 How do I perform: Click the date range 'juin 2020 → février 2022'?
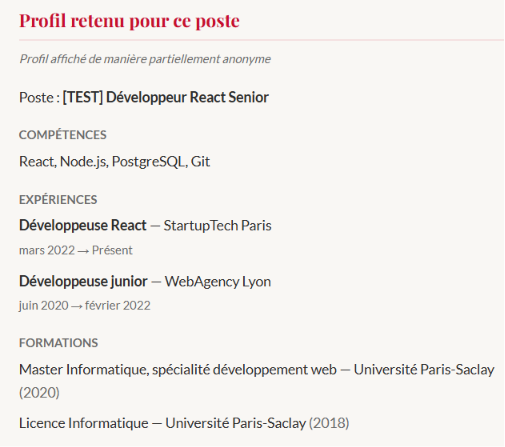click(85, 305)
